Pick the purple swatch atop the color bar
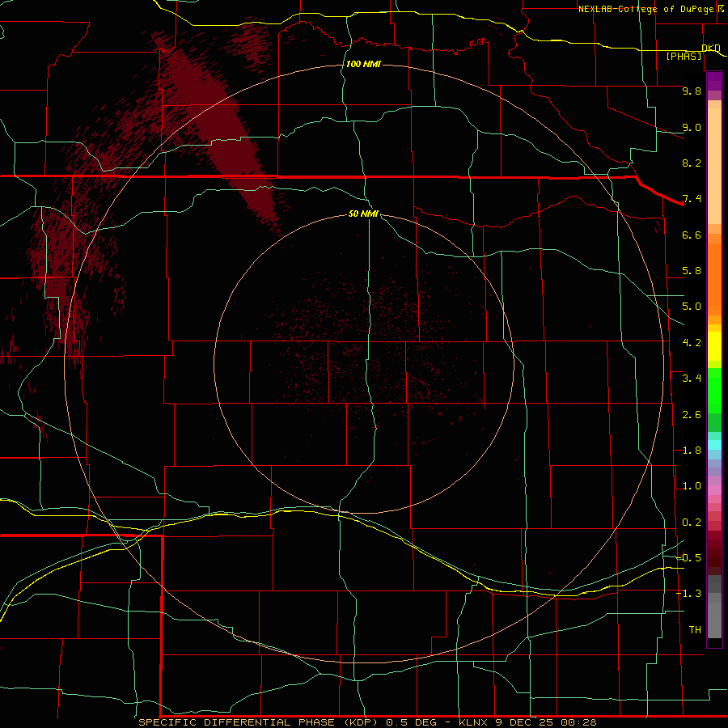728x728 pixels. tap(714, 81)
